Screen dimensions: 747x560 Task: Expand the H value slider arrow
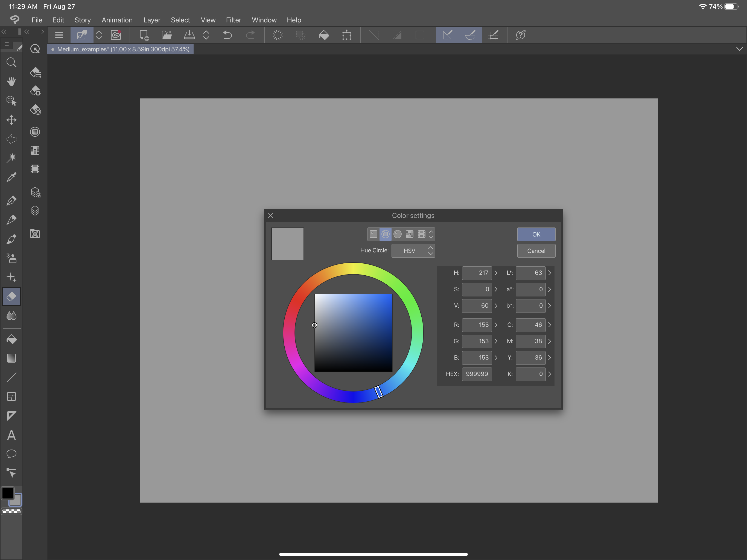point(496,273)
